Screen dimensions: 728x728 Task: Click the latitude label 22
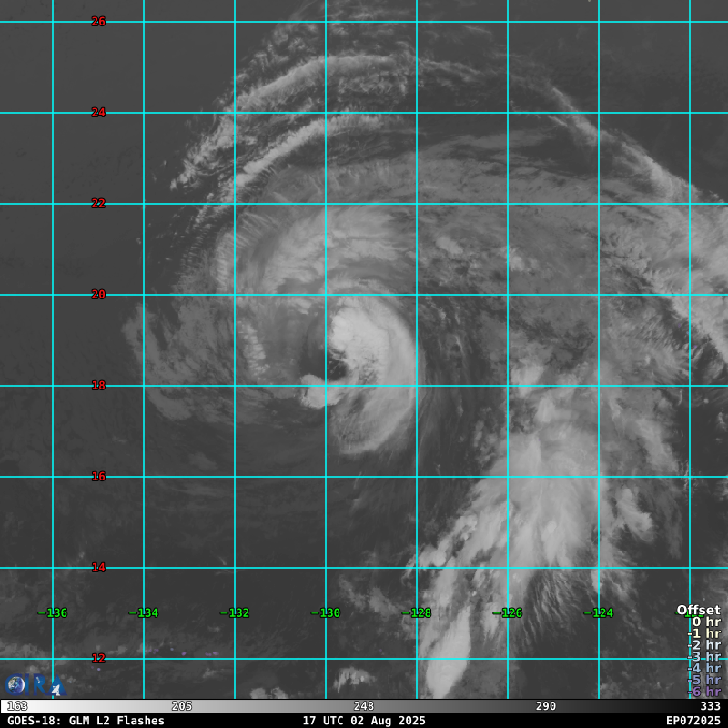tap(98, 203)
